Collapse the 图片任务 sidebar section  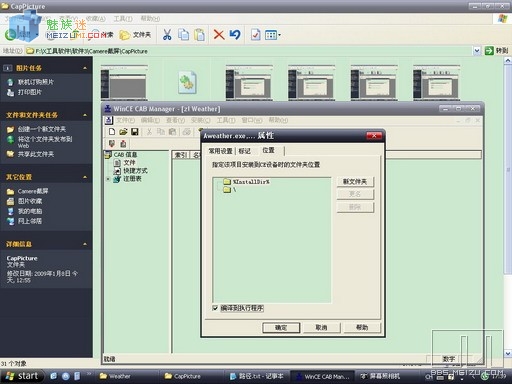85,68
